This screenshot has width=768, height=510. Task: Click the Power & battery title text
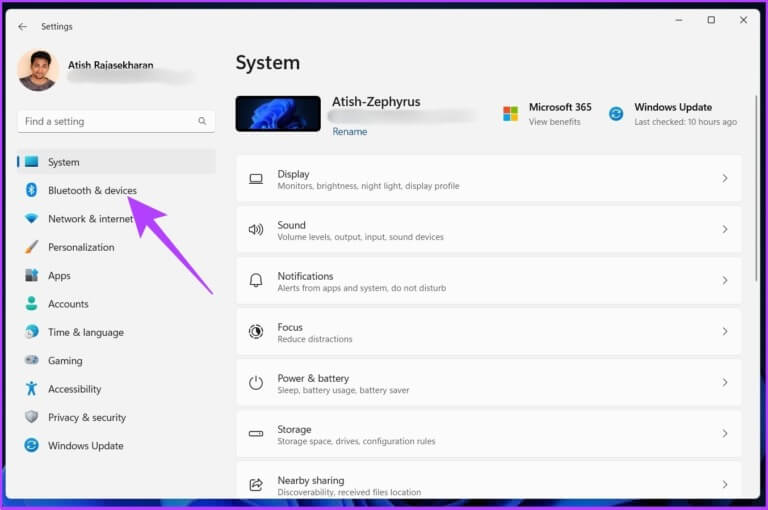click(x=313, y=378)
